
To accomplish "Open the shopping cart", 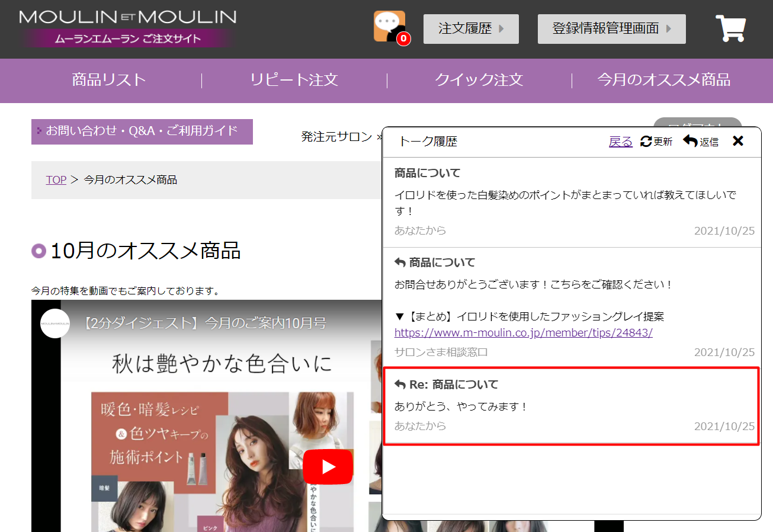I will point(730,28).
